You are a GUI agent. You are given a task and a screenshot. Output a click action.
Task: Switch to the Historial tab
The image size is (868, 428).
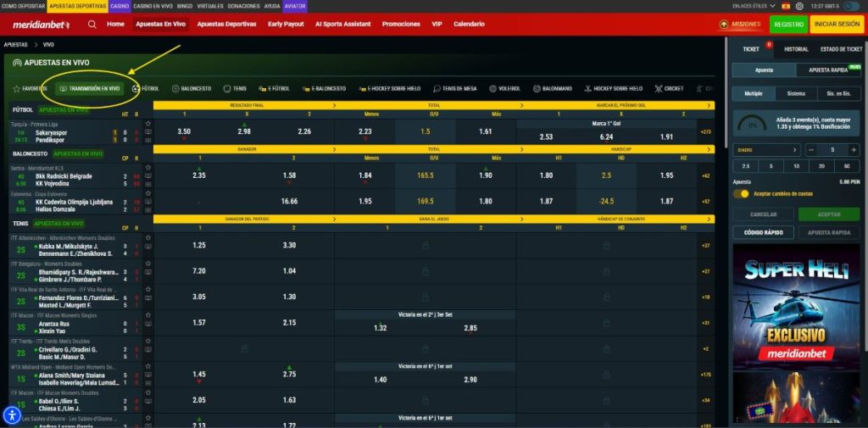tap(796, 49)
